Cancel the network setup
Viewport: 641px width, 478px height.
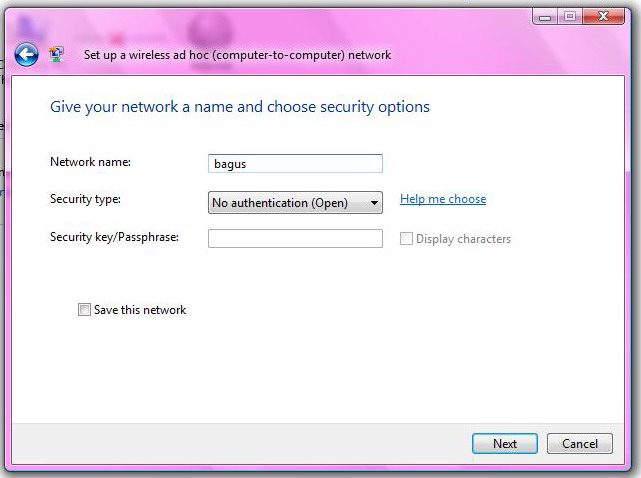(580, 444)
